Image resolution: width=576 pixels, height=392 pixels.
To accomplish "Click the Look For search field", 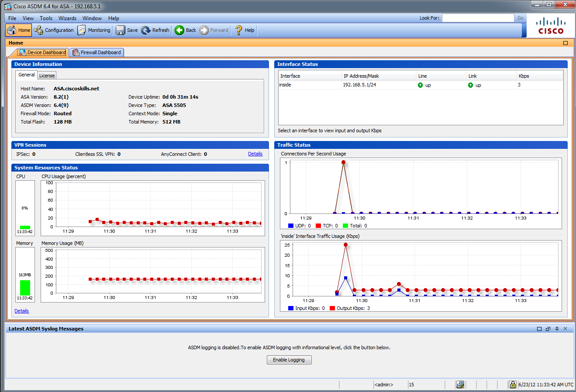I will (x=478, y=18).
